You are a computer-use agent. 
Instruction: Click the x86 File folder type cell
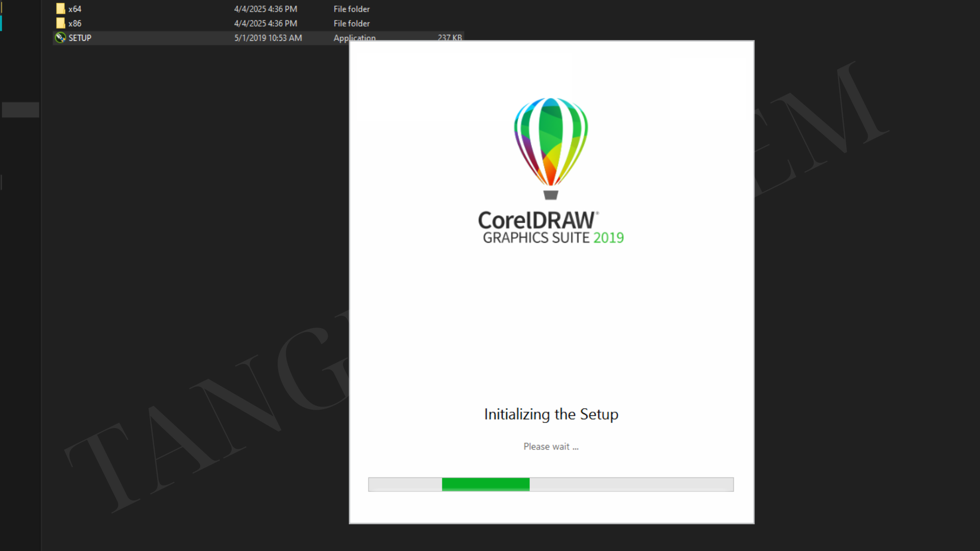point(352,23)
